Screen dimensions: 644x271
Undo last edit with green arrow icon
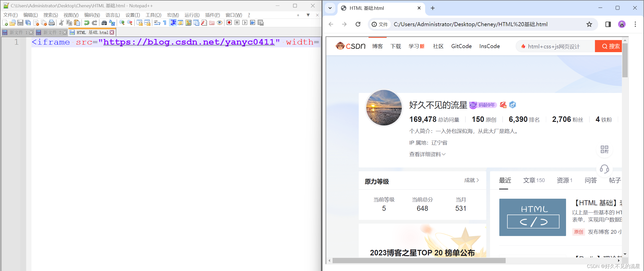point(87,23)
